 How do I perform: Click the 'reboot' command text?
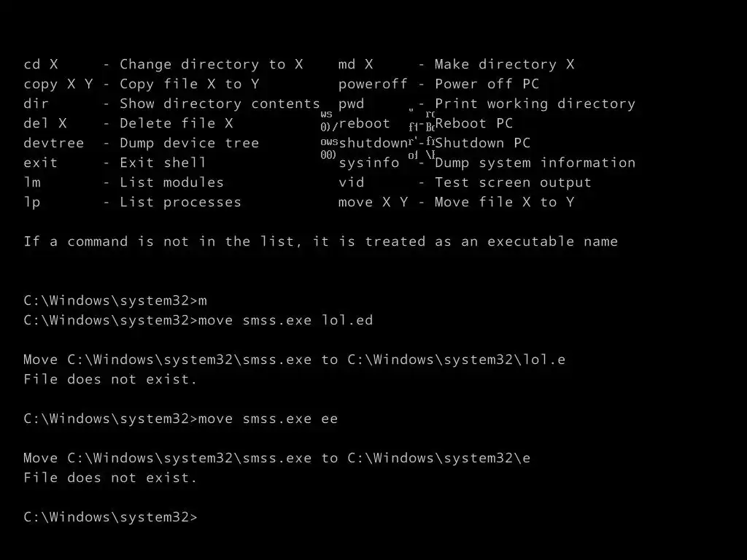coord(365,123)
